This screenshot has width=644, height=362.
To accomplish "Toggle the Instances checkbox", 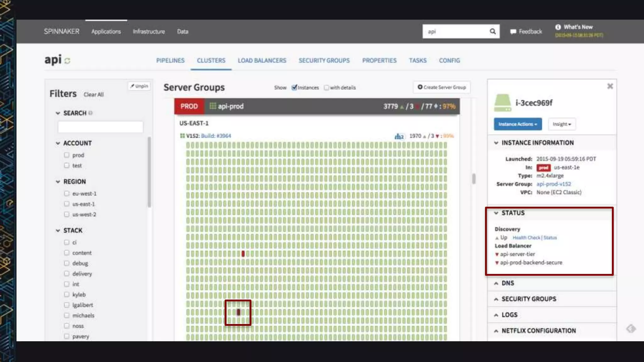I will click(294, 88).
